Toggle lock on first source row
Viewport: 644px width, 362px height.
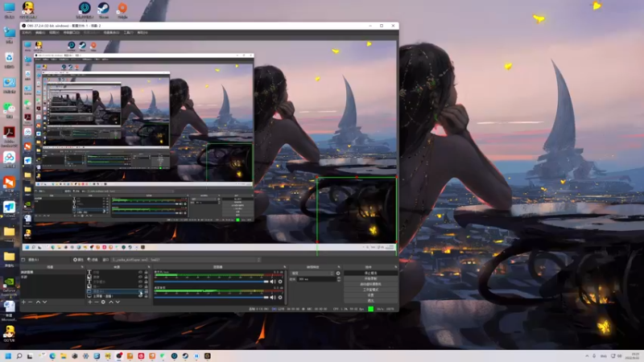point(146,272)
